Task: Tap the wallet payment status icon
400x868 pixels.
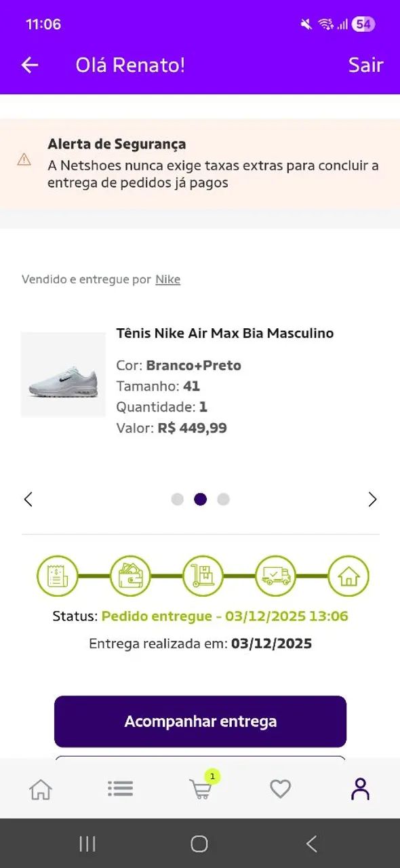Action: tap(130, 575)
